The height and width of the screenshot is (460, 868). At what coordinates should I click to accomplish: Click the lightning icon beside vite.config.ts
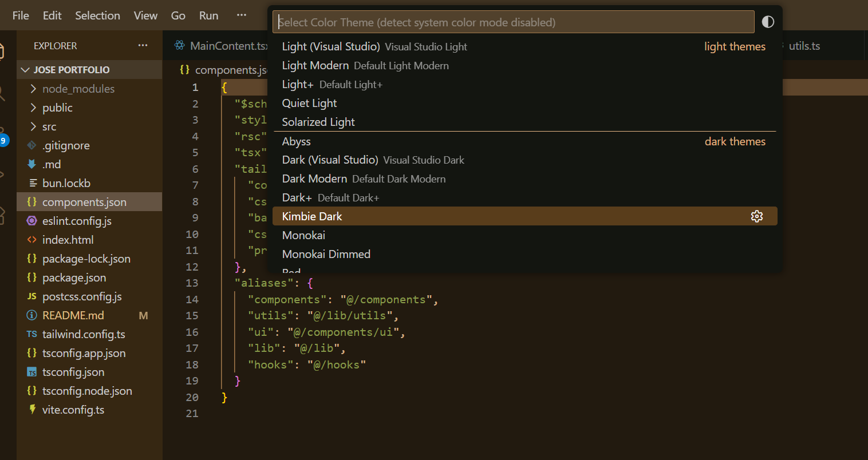(33, 410)
